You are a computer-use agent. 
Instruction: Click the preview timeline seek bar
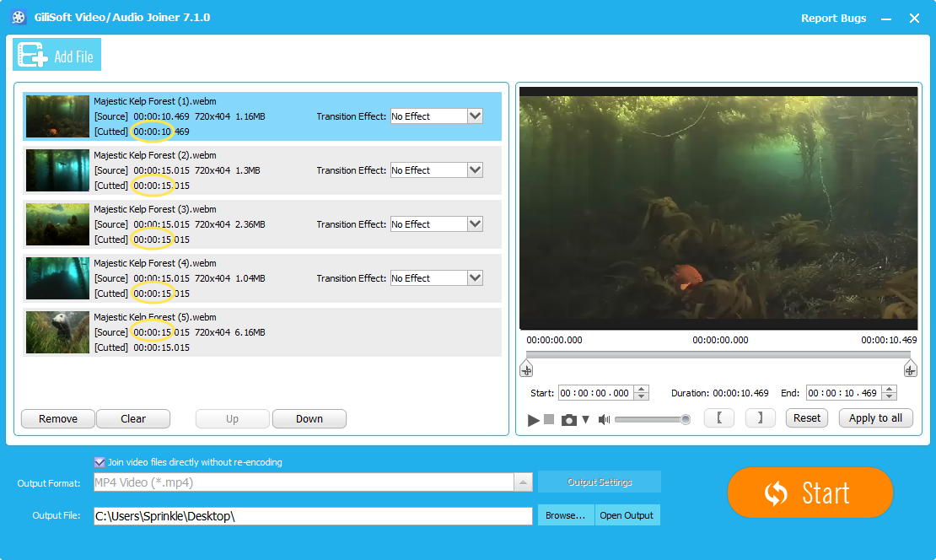tap(718, 354)
